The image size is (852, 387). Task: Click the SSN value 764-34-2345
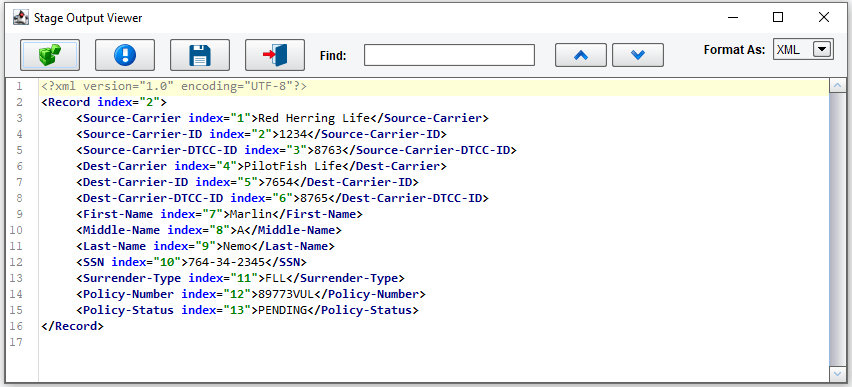coord(226,263)
